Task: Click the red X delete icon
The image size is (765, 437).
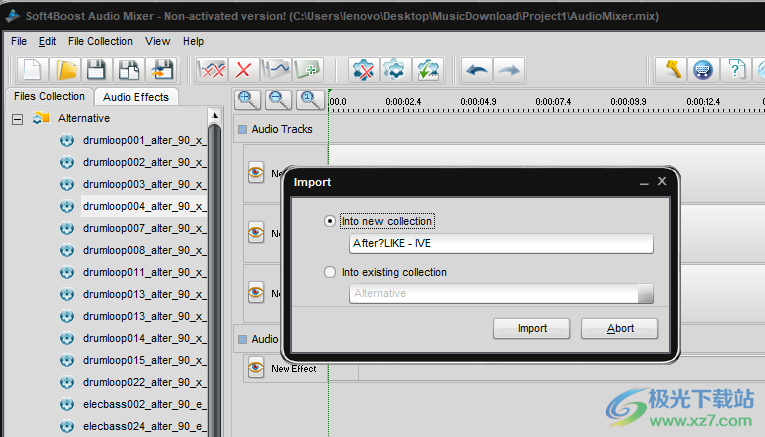Action: tap(242, 69)
